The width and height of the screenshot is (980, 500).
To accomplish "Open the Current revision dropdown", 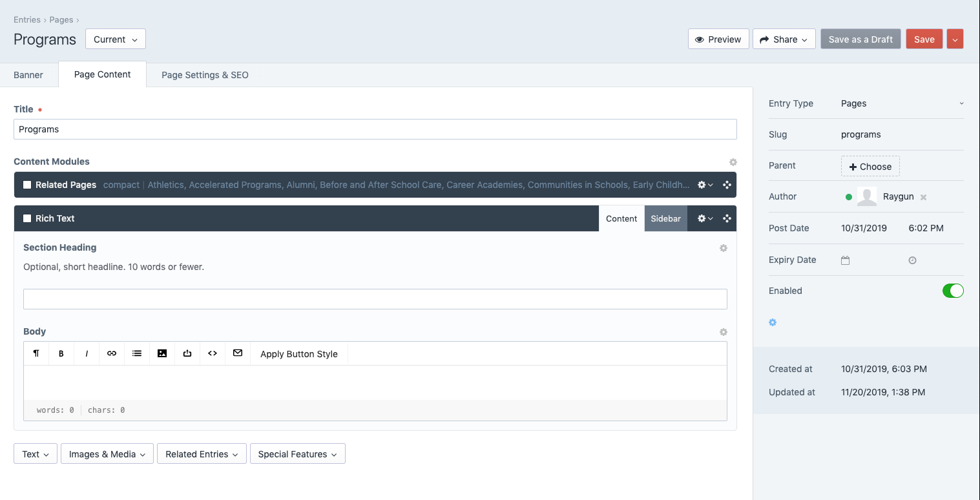I will pyautogui.click(x=115, y=39).
